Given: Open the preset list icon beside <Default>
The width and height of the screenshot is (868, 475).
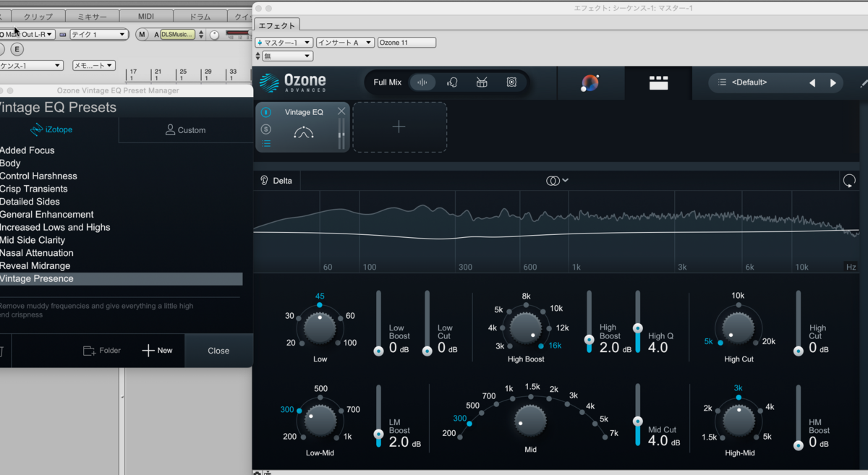Looking at the screenshot, I should (722, 82).
